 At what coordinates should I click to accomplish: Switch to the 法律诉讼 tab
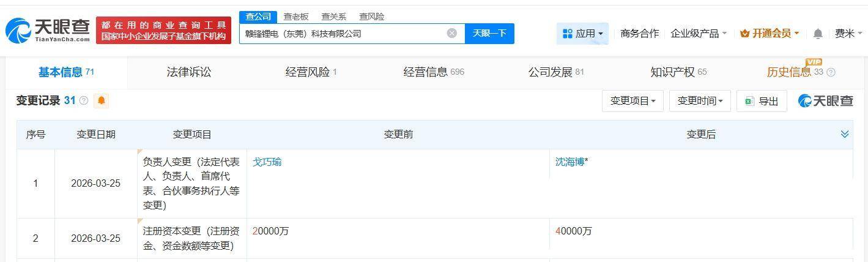(x=188, y=72)
